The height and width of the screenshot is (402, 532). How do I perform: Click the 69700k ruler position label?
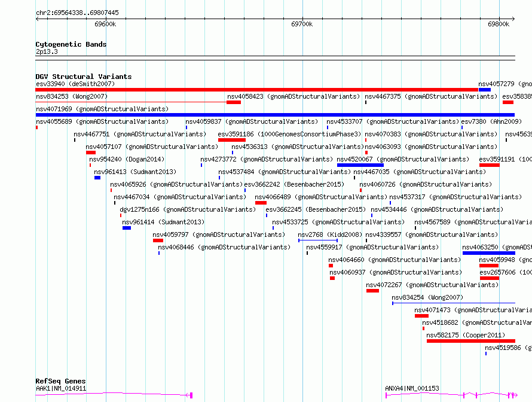click(x=302, y=24)
